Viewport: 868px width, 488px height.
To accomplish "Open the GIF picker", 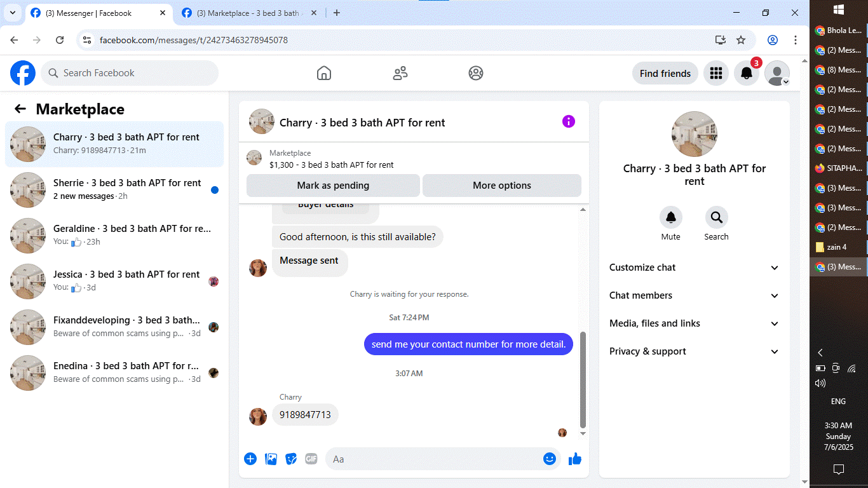I will 311,459.
